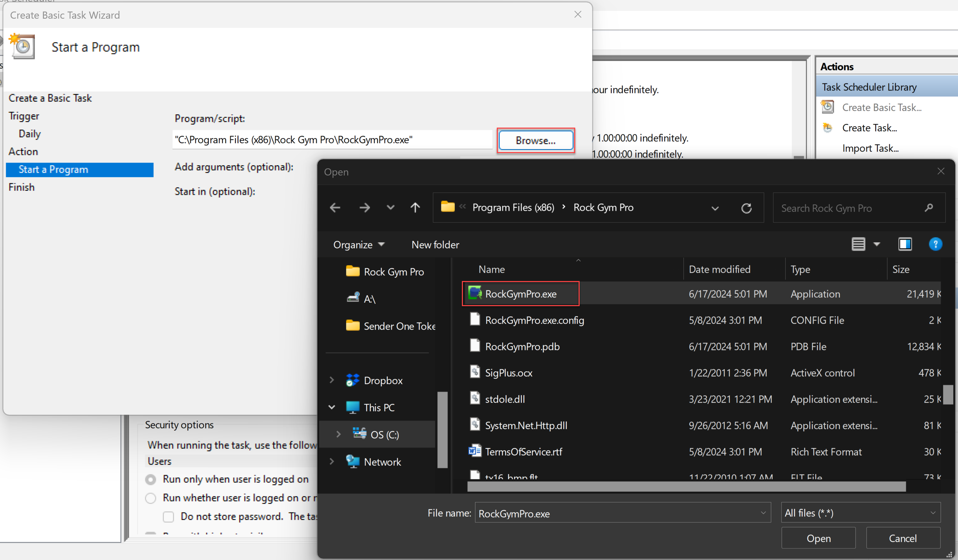Click Import Task... in Actions pane
Screen dimensions: 958x560
coord(870,148)
